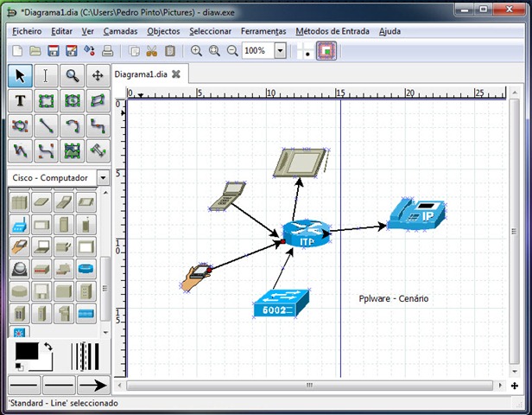Open the Objectos menu

click(163, 31)
